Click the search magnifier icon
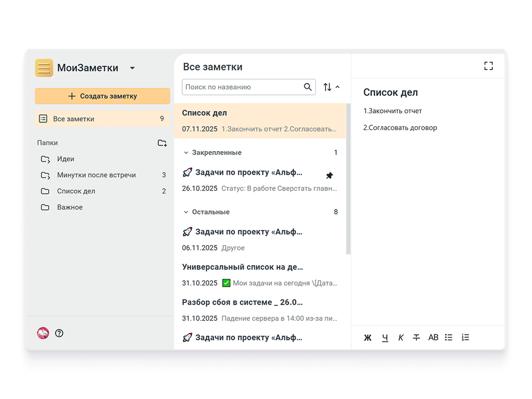Image resolution: width=532 pixels, height=399 pixels. [308, 87]
